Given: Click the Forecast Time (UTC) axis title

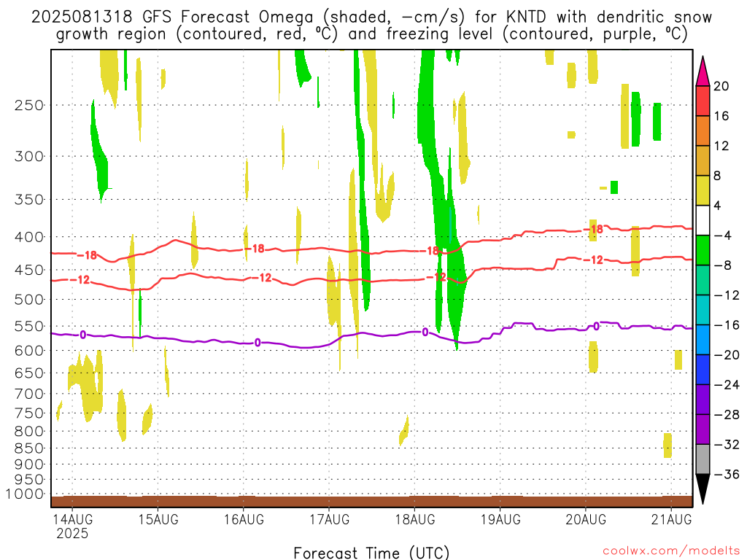Looking at the screenshot, I should coord(371,553).
